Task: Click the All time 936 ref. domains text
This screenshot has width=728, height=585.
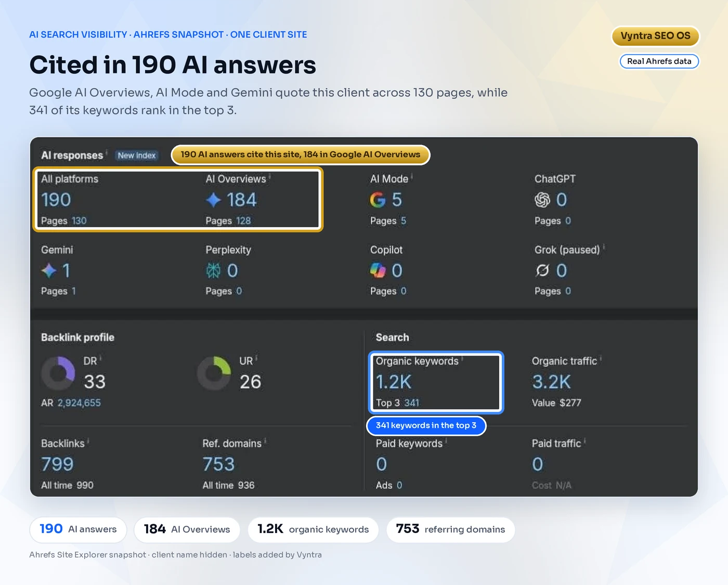Action: pos(228,486)
